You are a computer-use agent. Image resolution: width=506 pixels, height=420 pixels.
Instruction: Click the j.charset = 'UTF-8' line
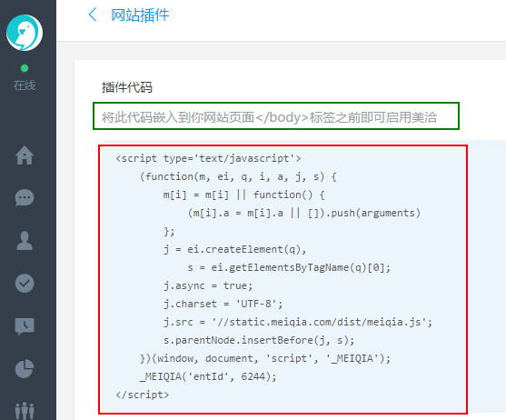[223, 304]
